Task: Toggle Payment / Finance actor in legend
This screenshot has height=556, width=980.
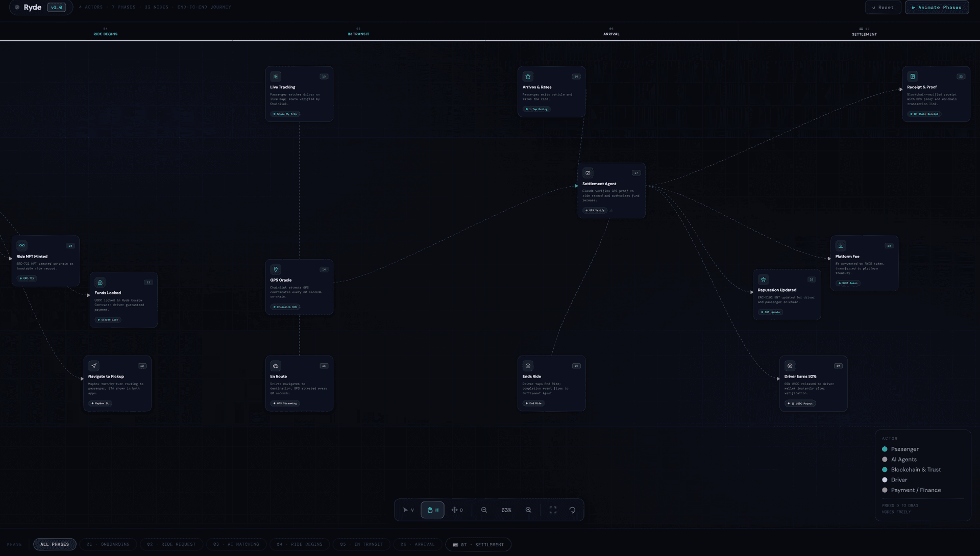Action: coord(911,490)
